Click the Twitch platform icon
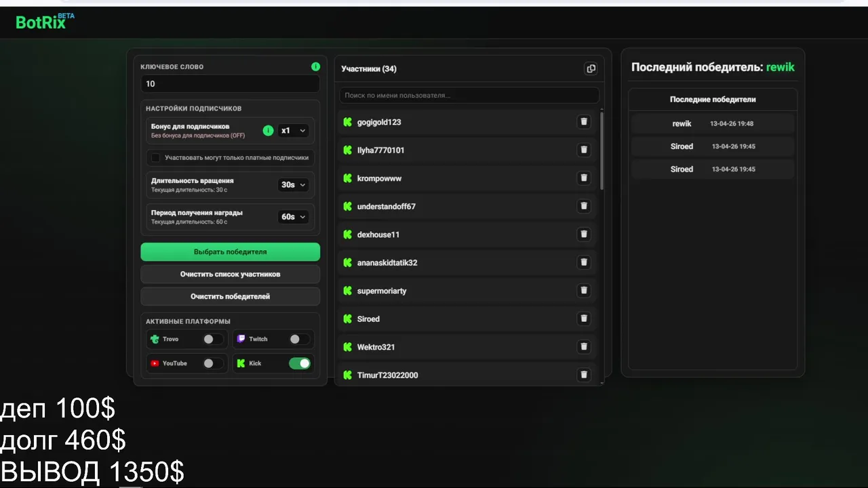The image size is (868, 488). [x=241, y=339]
